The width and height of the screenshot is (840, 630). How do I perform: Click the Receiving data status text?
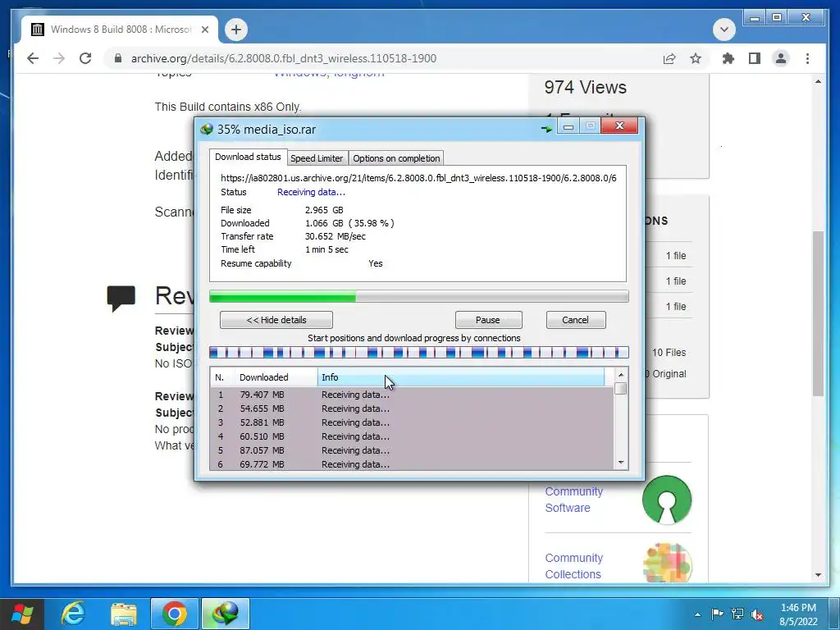click(x=311, y=192)
